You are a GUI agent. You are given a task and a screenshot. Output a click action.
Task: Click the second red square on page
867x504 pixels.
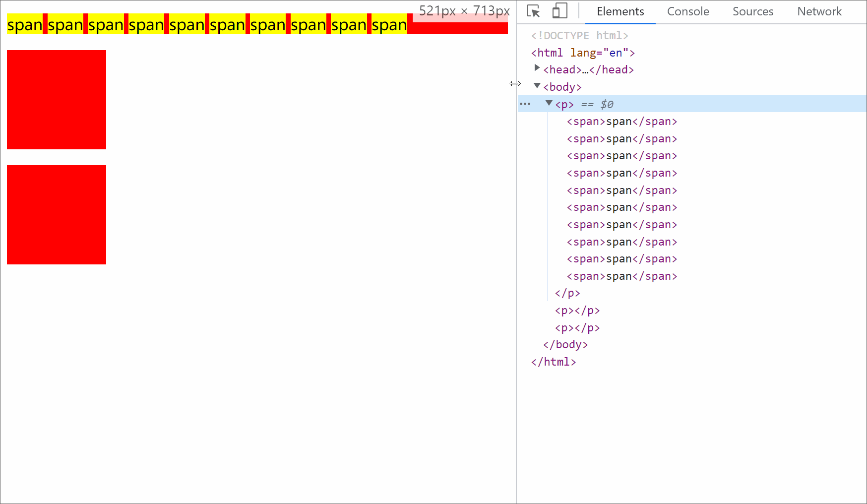coord(57,215)
